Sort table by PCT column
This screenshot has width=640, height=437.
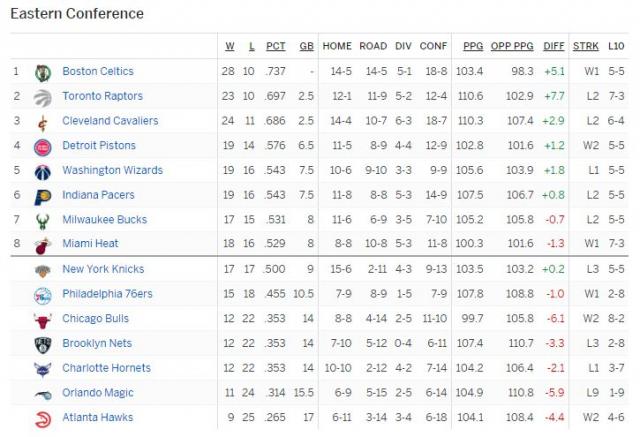(275, 46)
